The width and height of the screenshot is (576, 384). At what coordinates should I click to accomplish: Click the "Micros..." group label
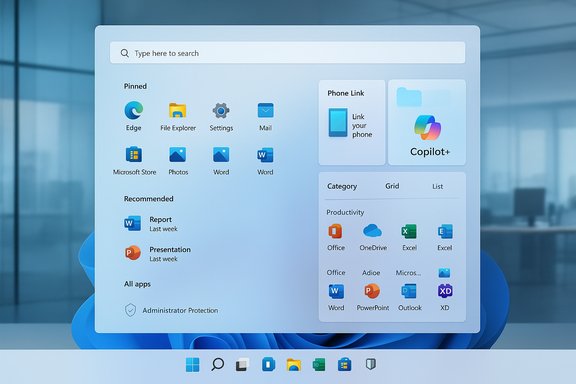(408, 273)
